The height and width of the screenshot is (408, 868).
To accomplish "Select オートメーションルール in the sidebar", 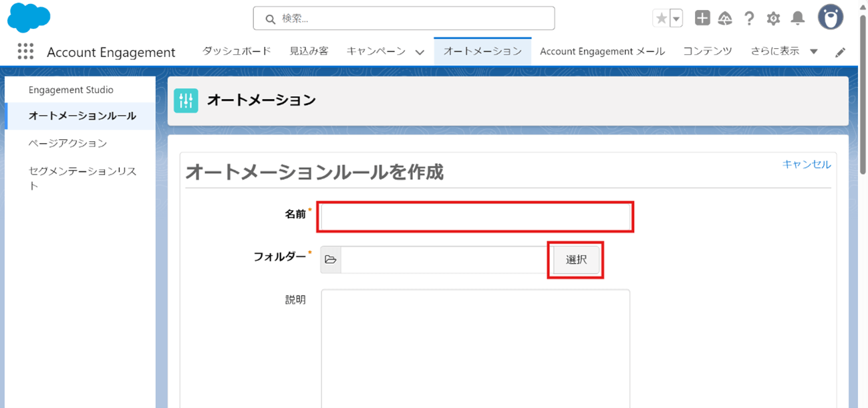I will point(80,116).
